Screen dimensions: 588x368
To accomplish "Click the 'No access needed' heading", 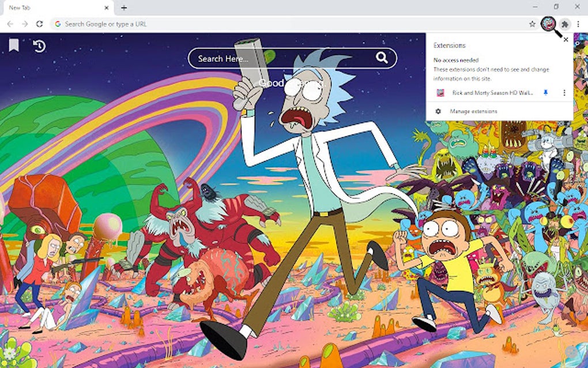I will tap(456, 60).
